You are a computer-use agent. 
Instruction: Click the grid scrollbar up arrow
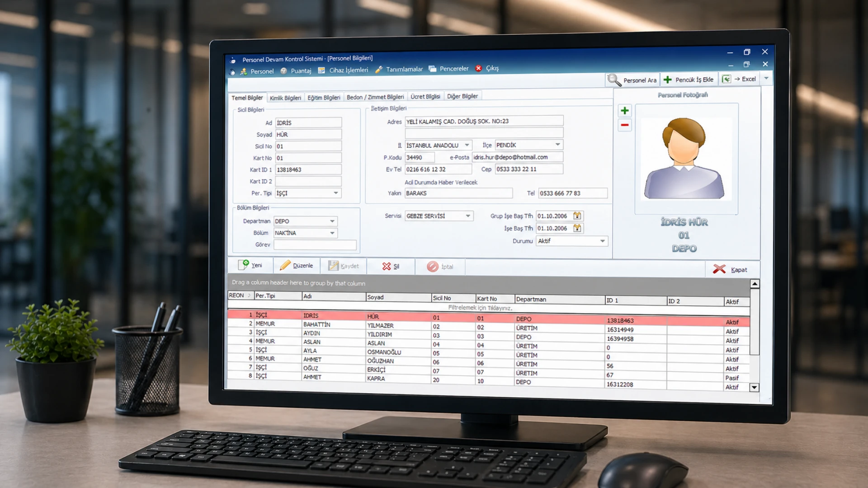tap(755, 284)
